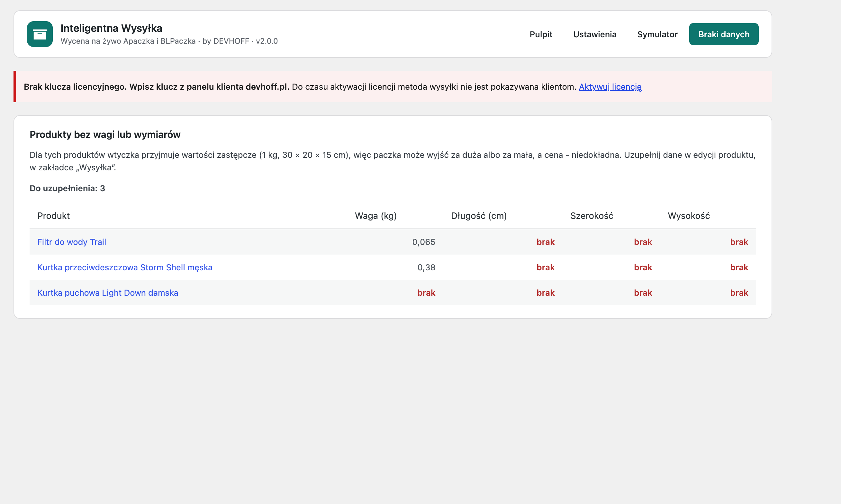This screenshot has width=841, height=504.
Task: Click the Wysokość 'brak' for Storm Shell męska
Action: (x=739, y=267)
